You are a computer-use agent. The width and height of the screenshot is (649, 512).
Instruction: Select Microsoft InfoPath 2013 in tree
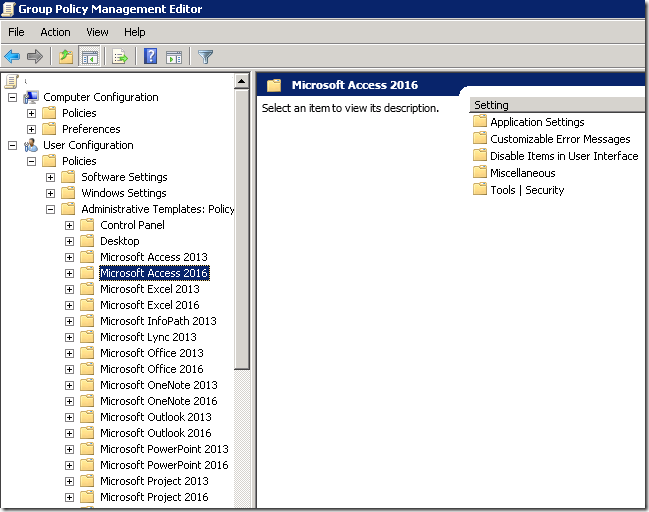(158, 321)
